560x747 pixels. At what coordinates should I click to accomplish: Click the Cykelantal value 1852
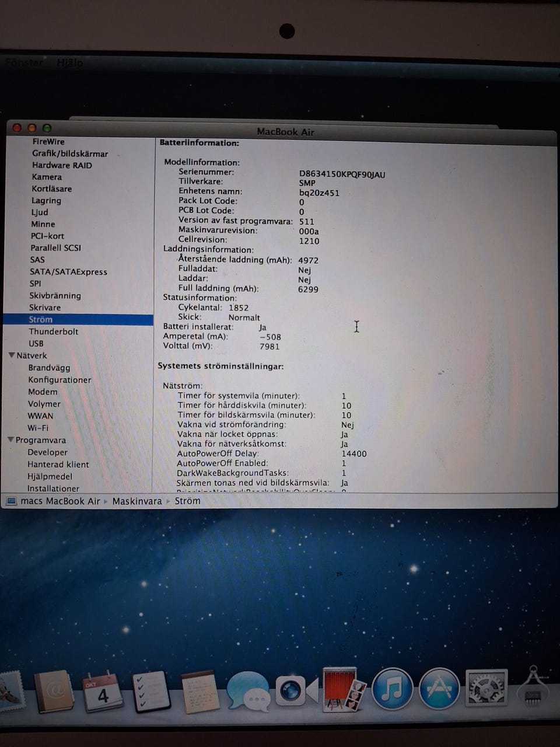click(x=239, y=308)
